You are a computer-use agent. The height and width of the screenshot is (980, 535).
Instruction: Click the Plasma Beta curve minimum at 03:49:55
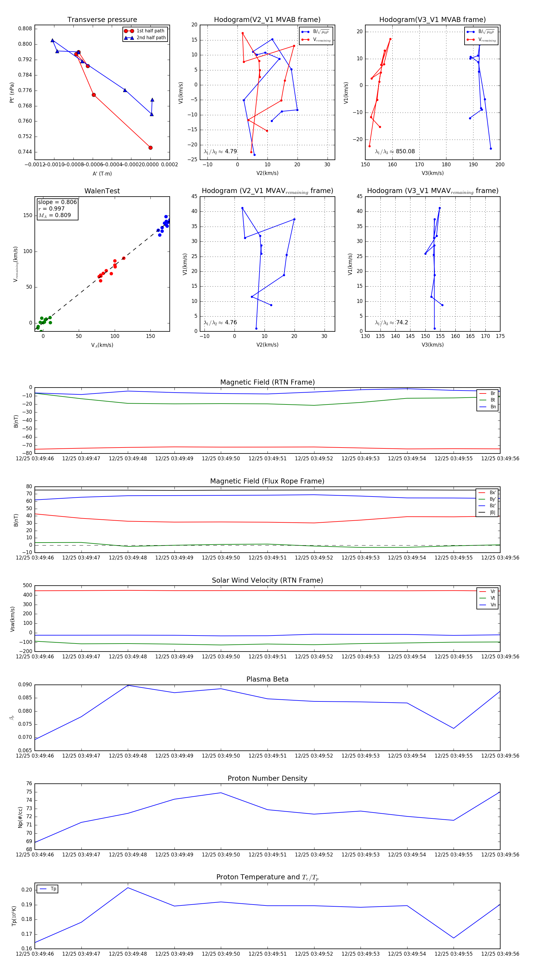coord(454,728)
